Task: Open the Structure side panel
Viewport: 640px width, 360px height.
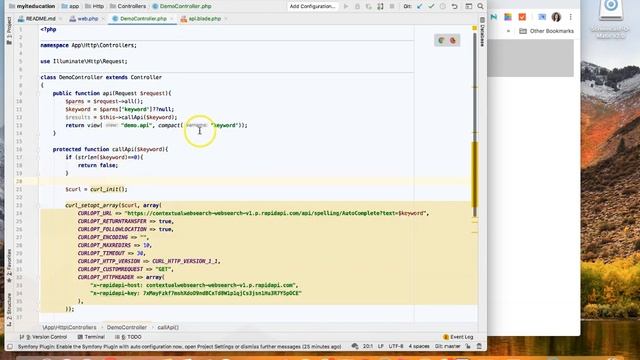Action: [9, 309]
